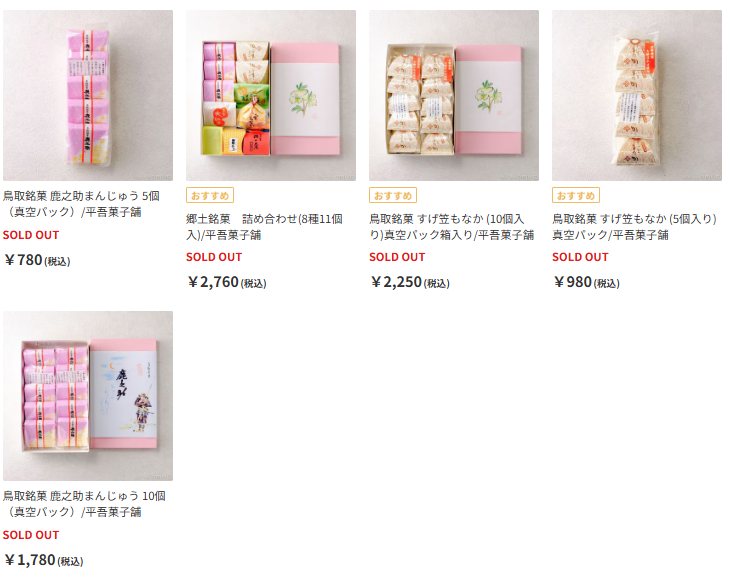
Task: Open the 鹿之助まんじゅう 10個 boxed product image
Action: coord(88,396)
